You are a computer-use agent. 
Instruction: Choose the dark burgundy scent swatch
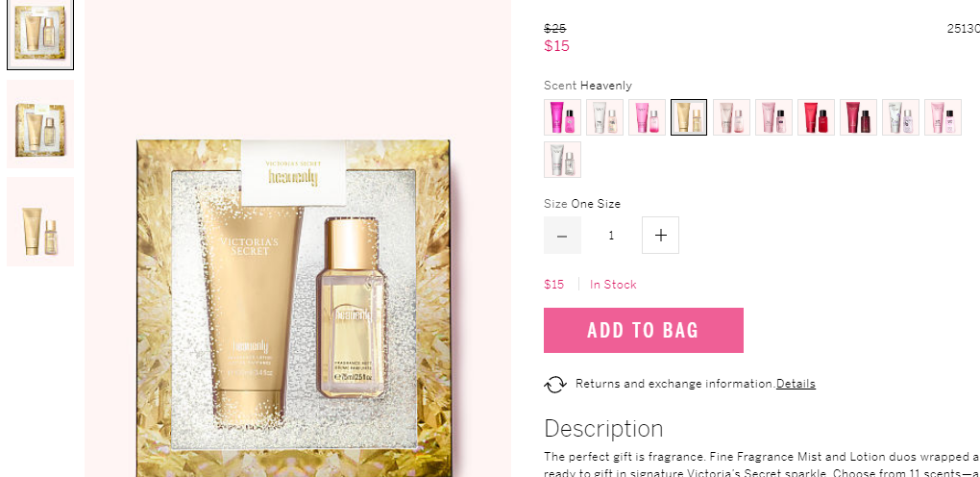(x=858, y=117)
